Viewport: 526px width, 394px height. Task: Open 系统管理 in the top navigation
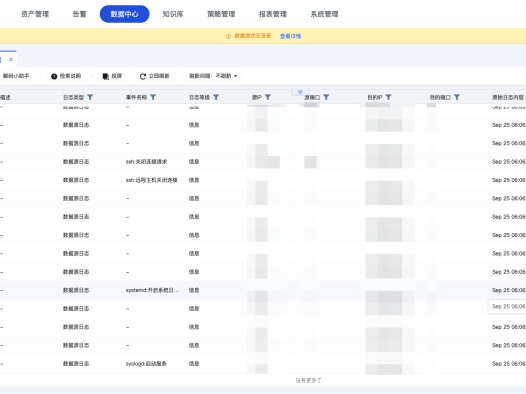coord(324,14)
